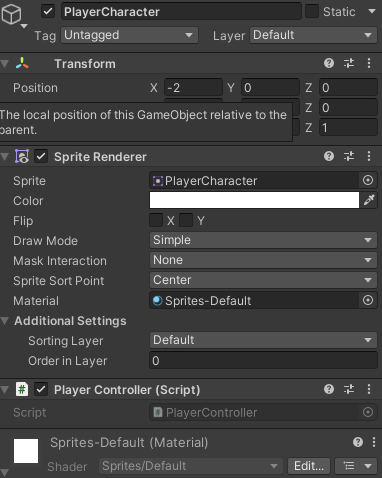Click the Order in Layer field
Screen dimensions: 382x478
coord(263,361)
